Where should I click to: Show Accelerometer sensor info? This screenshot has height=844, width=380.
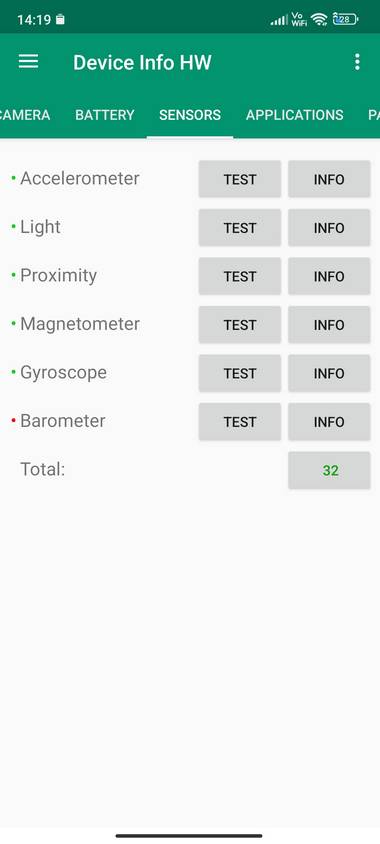pyautogui.click(x=329, y=179)
